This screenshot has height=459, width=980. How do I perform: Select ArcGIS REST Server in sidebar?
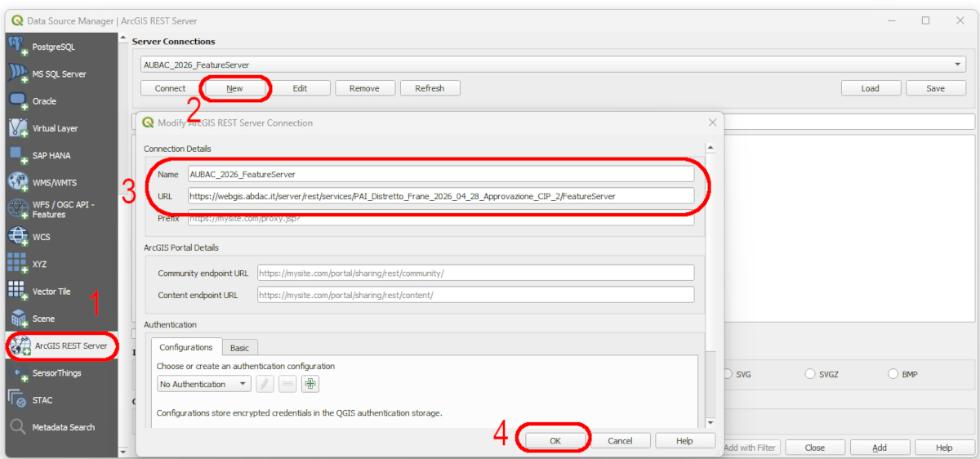62,345
